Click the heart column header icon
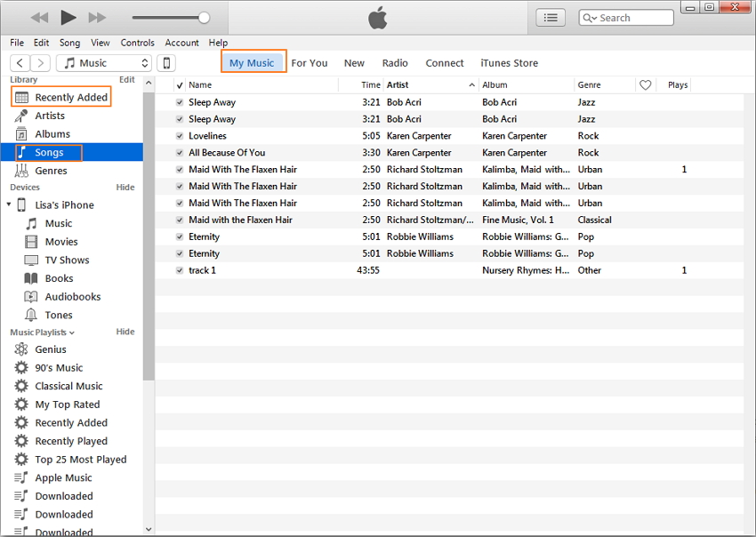 click(646, 85)
